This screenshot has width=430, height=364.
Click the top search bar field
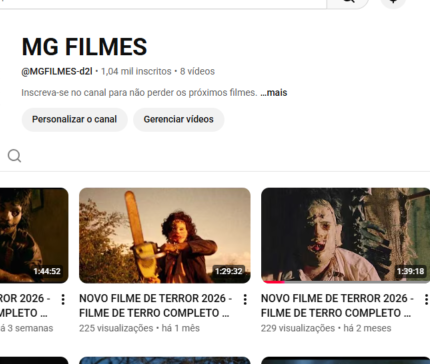tap(163, 3)
